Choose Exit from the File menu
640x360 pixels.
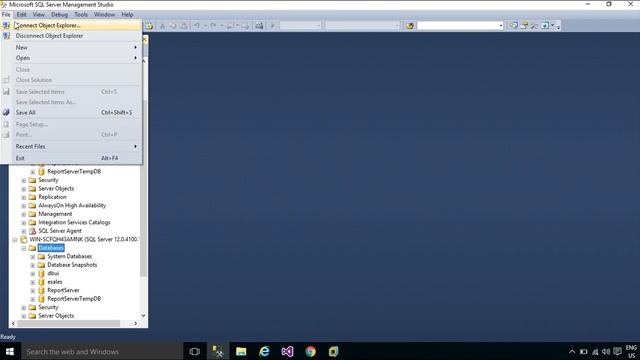coord(71,158)
